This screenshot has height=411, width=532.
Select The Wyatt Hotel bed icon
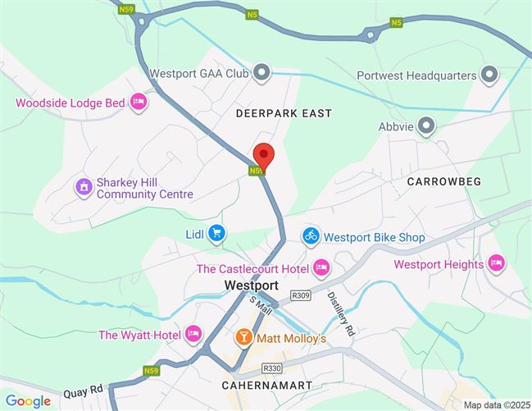click(193, 334)
